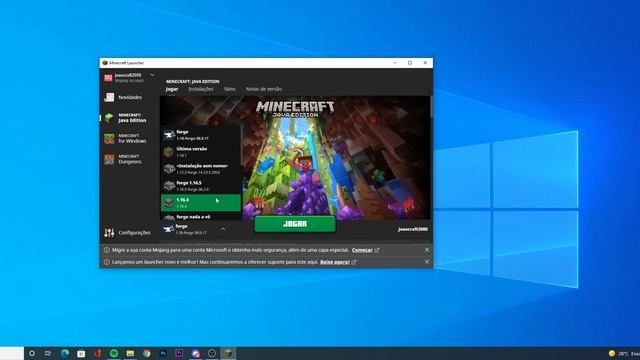Click joaocraft2000 username next to play button
This screenshot has height=360, width=640.
click(x=413, y=229)
